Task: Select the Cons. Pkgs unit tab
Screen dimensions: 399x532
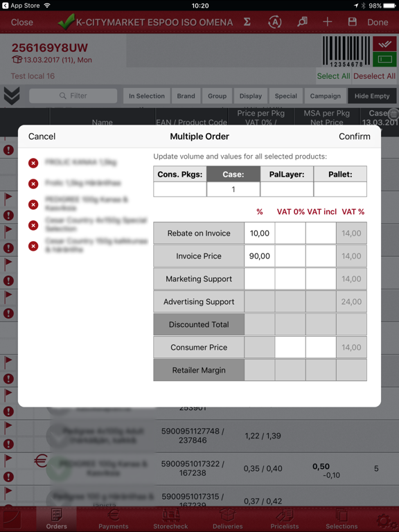Action: click(180, 174)
